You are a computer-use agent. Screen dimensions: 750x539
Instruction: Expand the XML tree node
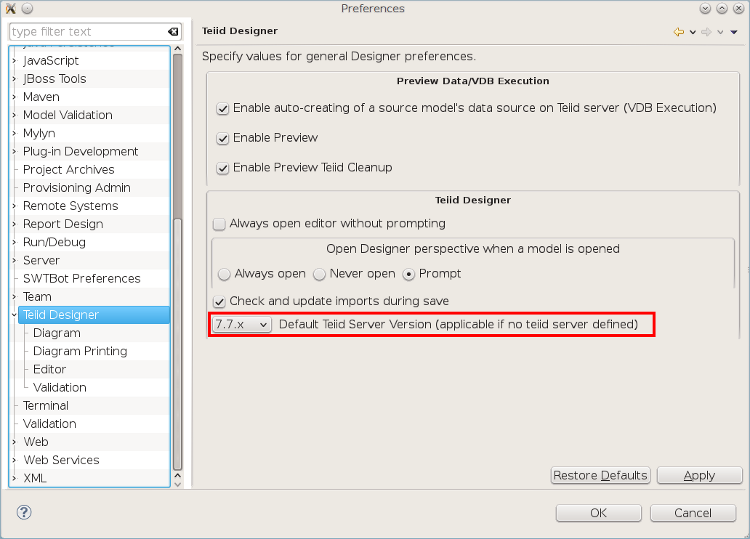click(x=14, y=478)
